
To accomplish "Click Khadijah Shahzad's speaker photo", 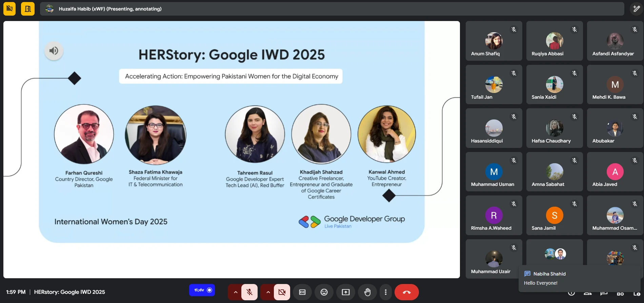I will pyautogui.click(x=321, y=134).
